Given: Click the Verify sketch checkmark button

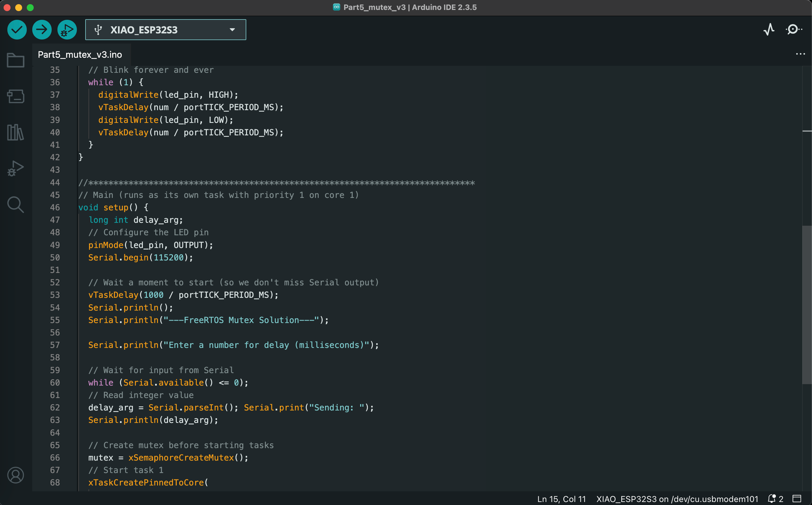Looking at the screenshot, I should coord(17,30).
